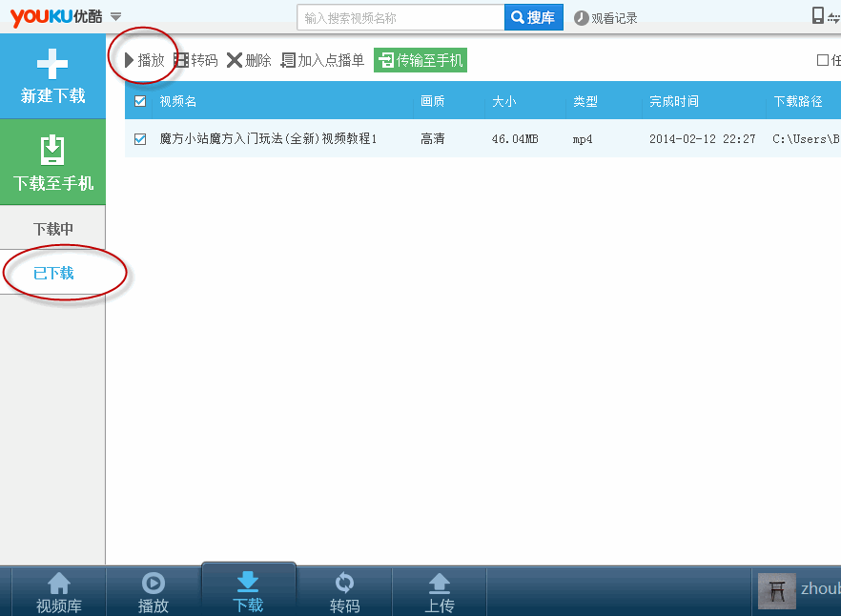Click the blue Search Library button
Screen dimensions: 841x616
coord(533,17)
